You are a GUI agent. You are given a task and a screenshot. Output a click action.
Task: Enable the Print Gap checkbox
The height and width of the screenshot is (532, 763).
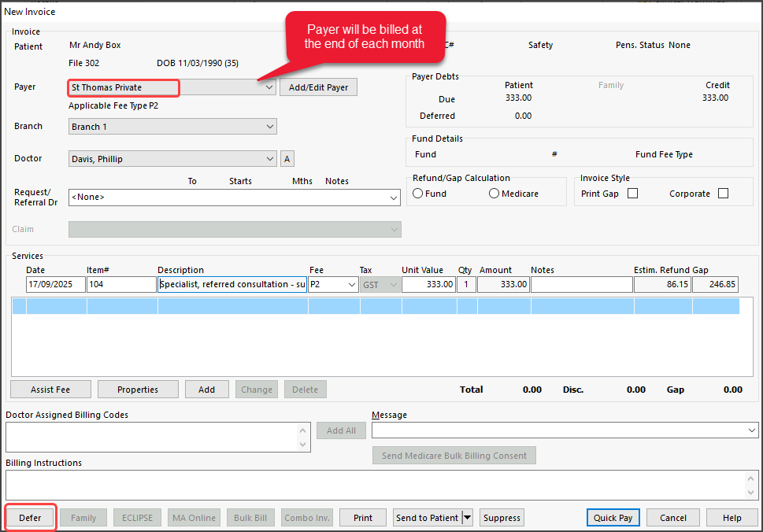[x=632, y=194]
